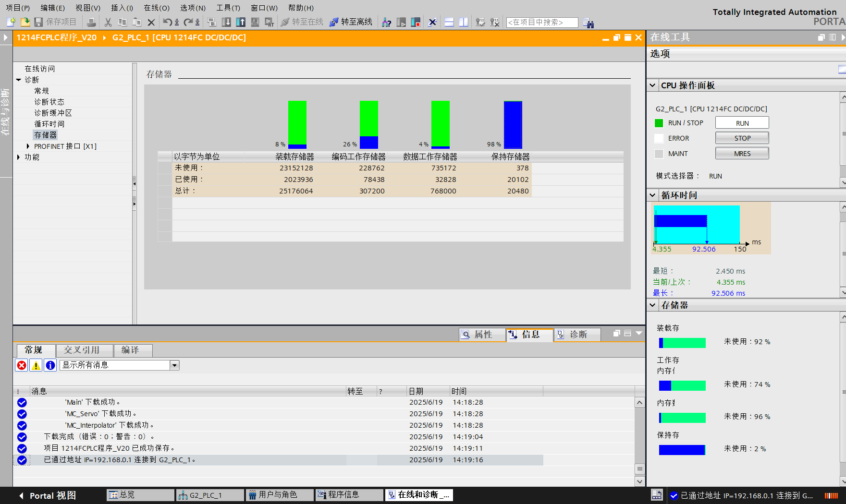This screenshot has width=846, height=504.
Task: Open the View (视图) menu
Action: [88, 8]
